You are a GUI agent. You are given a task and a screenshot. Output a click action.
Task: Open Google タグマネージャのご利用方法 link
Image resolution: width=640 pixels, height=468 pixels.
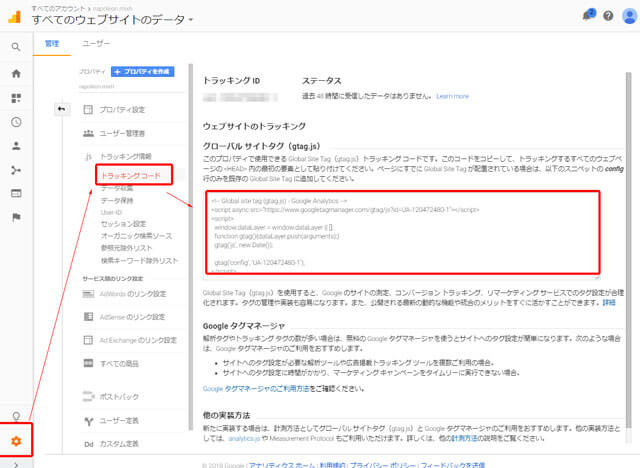[256, 388]
